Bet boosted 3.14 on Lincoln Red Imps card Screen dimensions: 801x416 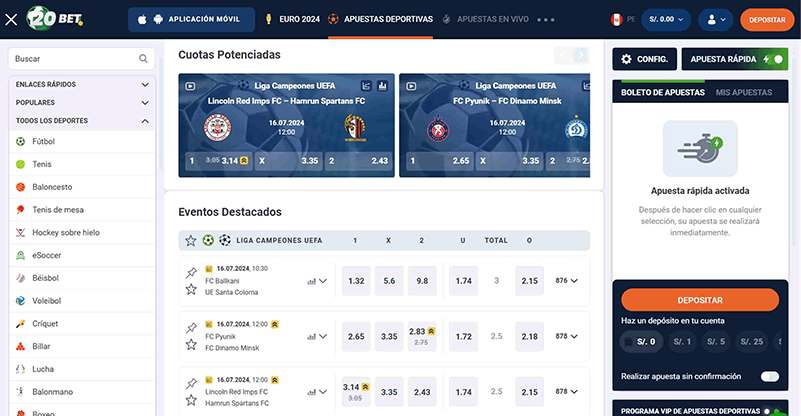coord(219,160)
